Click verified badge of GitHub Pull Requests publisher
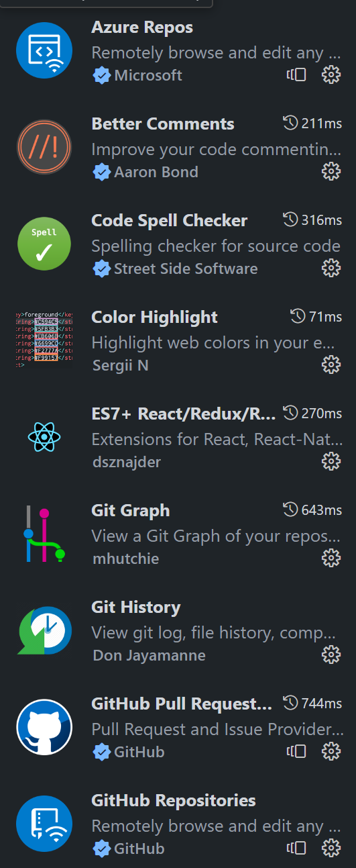The height and width of the screenshot is (868, 356). pyautogui.click(x=101, y=752)
